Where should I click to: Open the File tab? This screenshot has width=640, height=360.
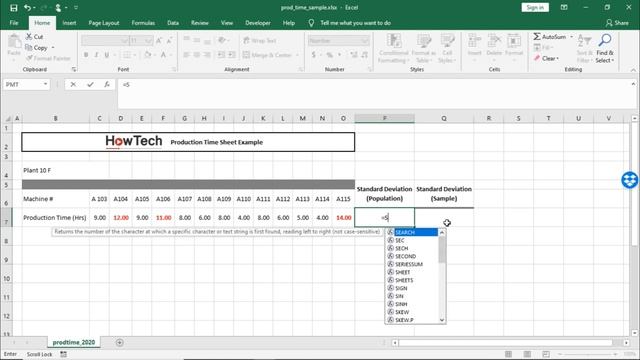point(14,23)
